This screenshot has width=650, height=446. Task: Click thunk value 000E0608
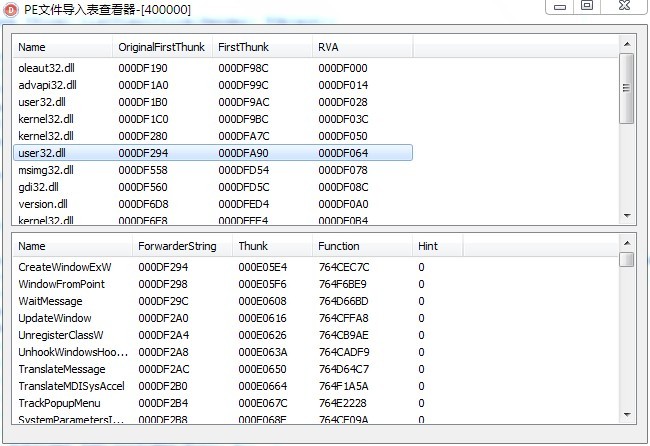(x=262, y=301)
